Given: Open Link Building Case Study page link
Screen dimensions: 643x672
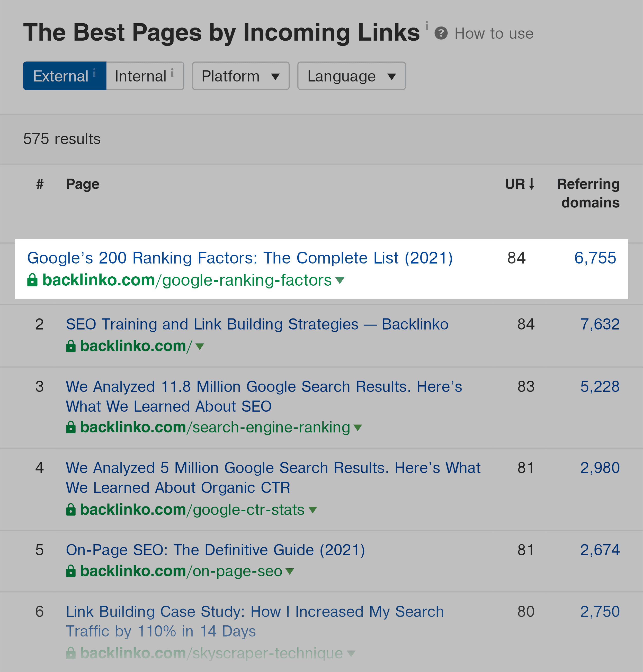Looking at the screenshot, I should pyautogui.click(x=255, y=621).
